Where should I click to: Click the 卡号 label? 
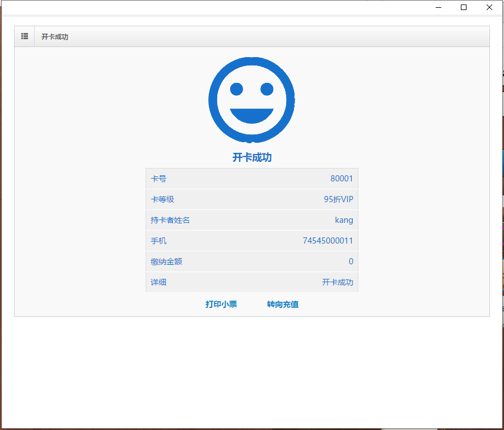pyautogui.click(x=158, y=179)
